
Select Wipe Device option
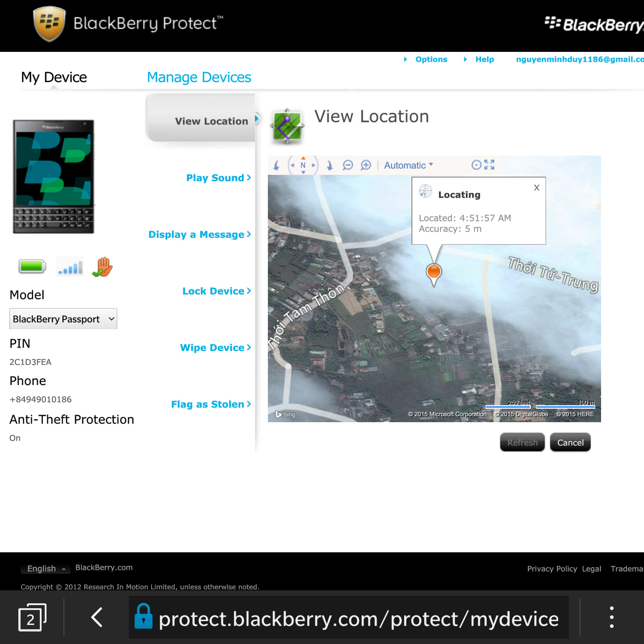point(216,347)
